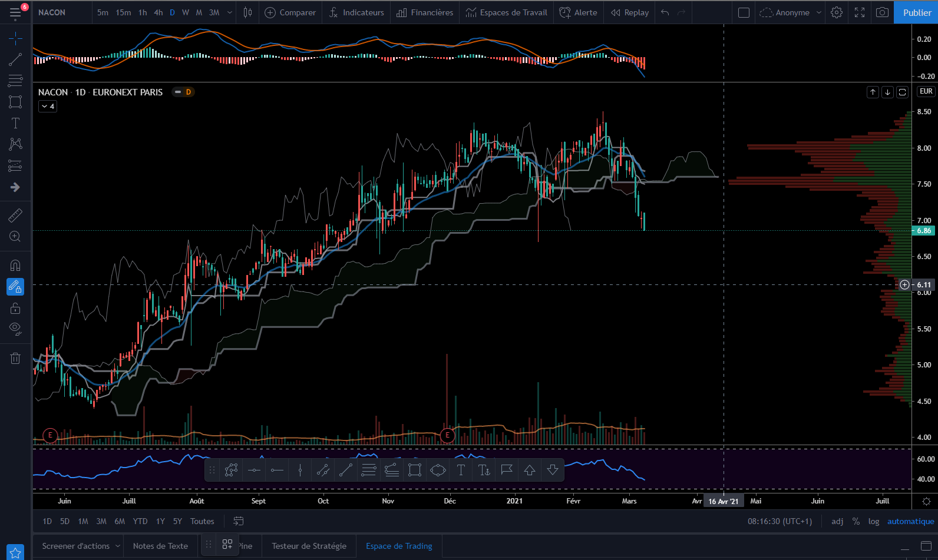
Task: Open the layout selection square icon
Action: click(x=744, y=12)
